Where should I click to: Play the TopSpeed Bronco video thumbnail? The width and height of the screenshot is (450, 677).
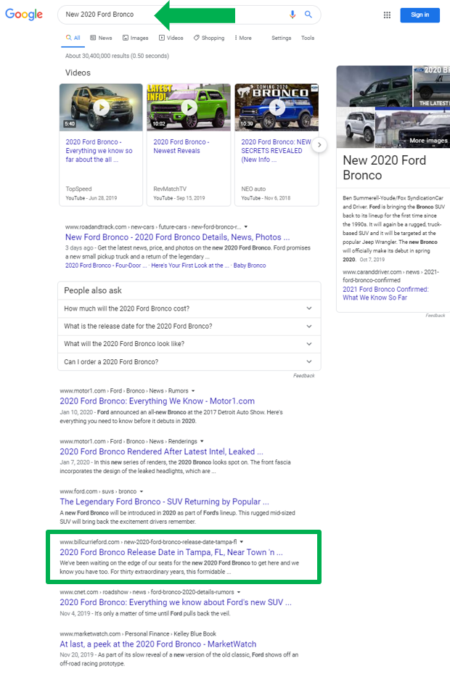click(x=101, y=107)
